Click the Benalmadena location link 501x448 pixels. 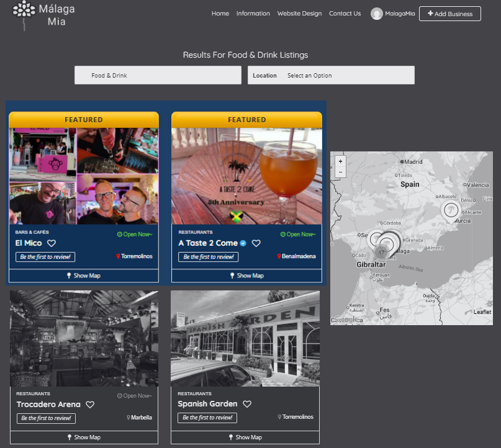pyautogui.click(x=299, y=256)
